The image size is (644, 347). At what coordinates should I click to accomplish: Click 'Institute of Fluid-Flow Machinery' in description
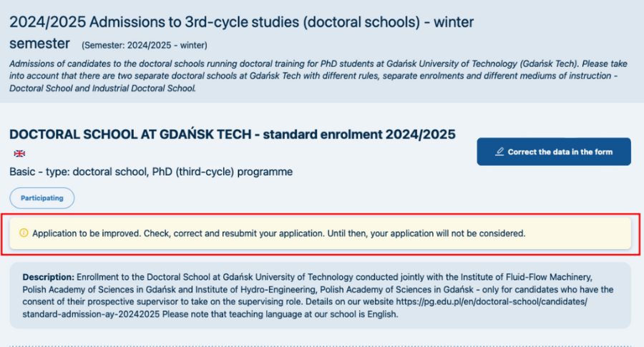click(521, 276)
